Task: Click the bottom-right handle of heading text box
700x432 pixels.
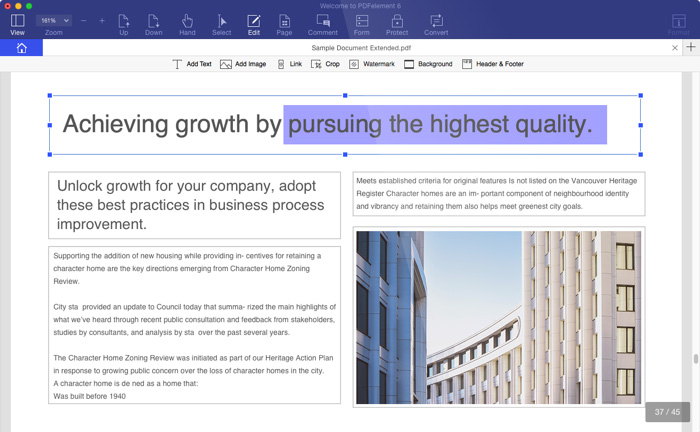Action: (x=641, y=154)
